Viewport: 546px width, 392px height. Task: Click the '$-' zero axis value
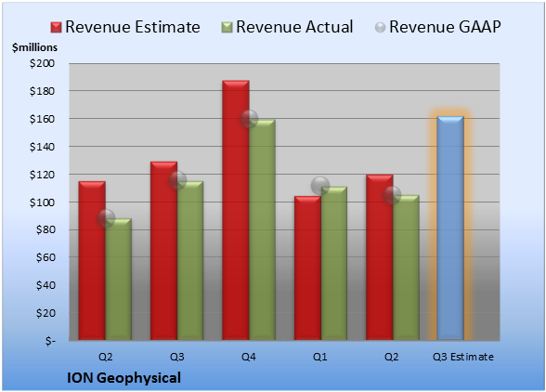coord(50,341)
